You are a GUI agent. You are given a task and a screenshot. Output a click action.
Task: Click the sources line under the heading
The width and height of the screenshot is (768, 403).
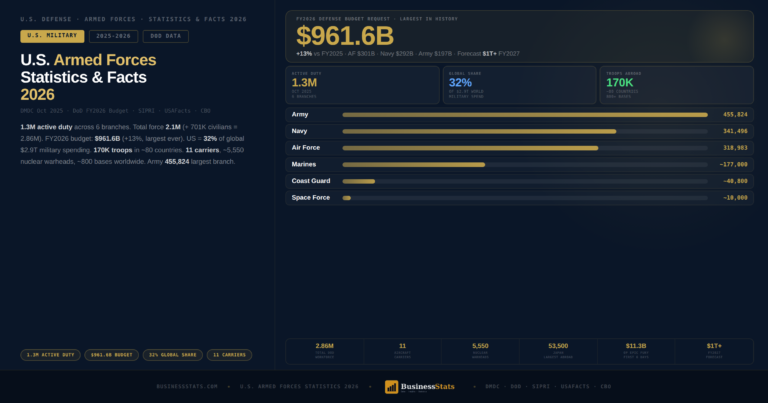(116, 111)
